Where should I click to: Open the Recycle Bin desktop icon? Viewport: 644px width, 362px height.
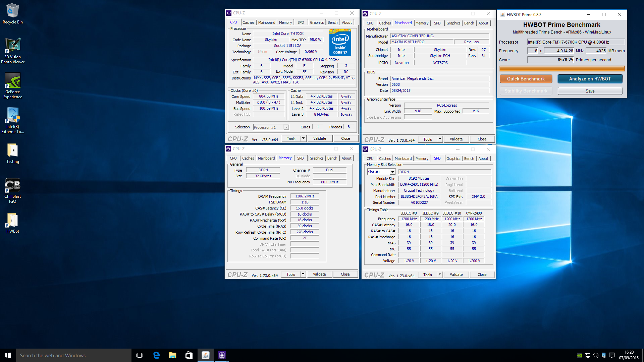(13, 14)
